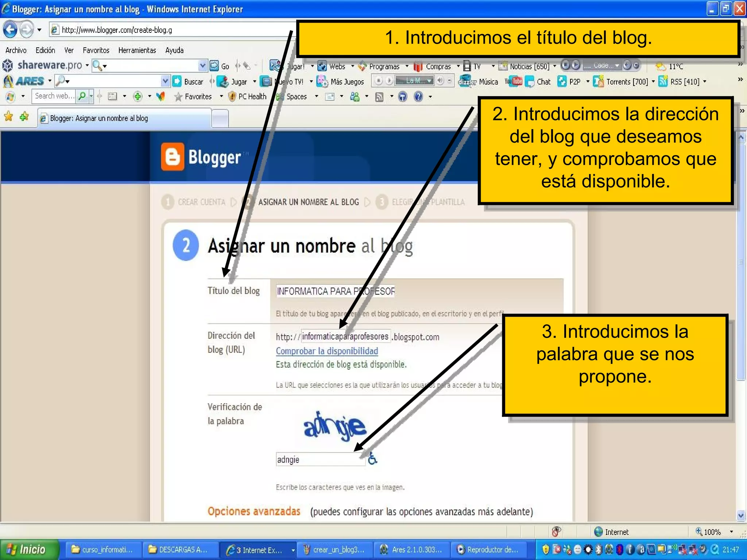Open the Edición menu

point(45,50)
